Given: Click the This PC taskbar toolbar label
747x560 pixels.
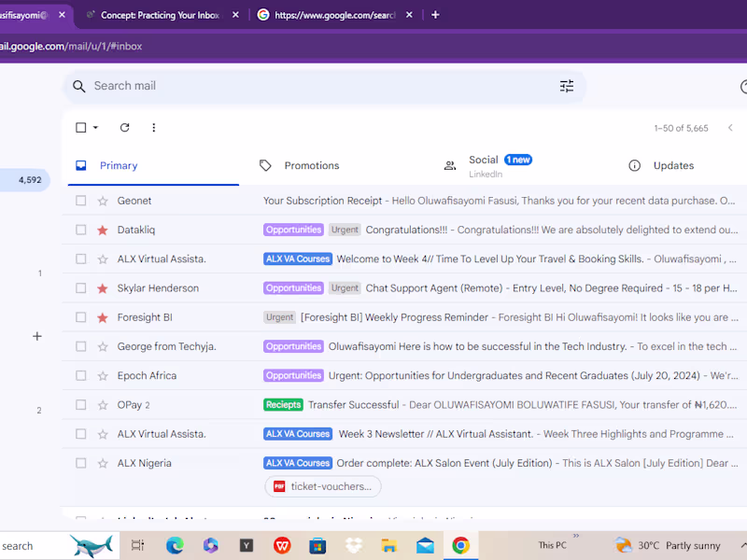Looking at the screenshot, I should (552, 545).
